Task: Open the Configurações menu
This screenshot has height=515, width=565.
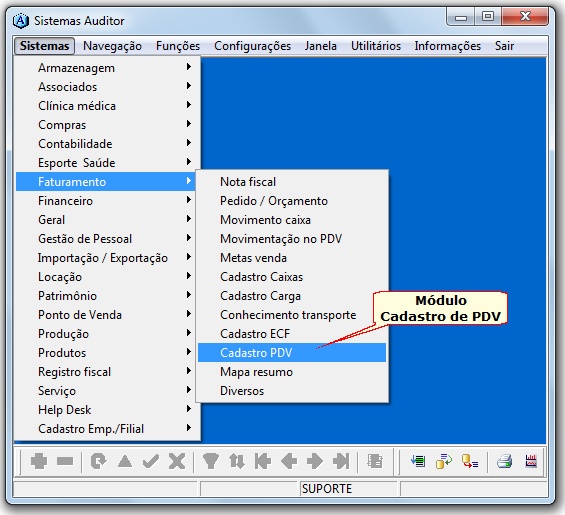Action: point(252,46)
